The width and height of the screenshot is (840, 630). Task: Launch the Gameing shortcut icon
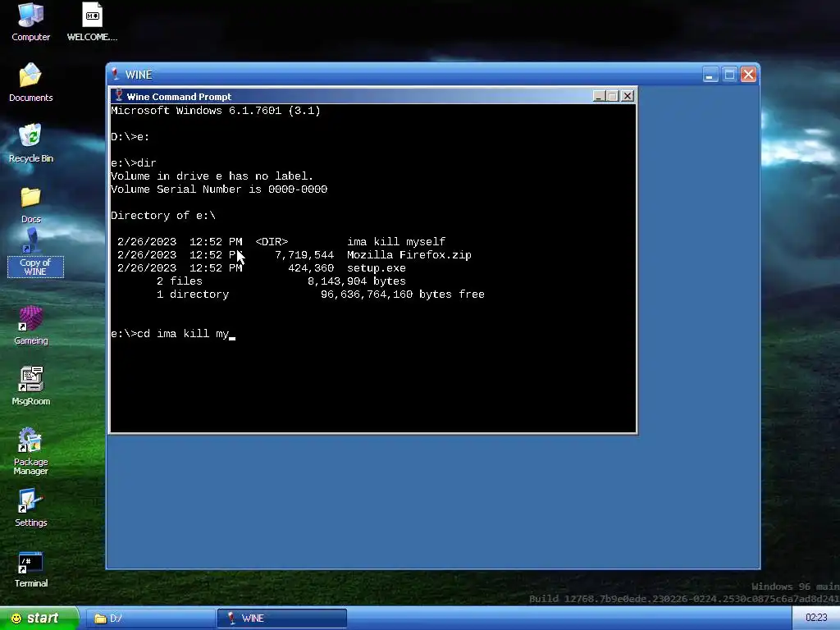coord(30,325)
